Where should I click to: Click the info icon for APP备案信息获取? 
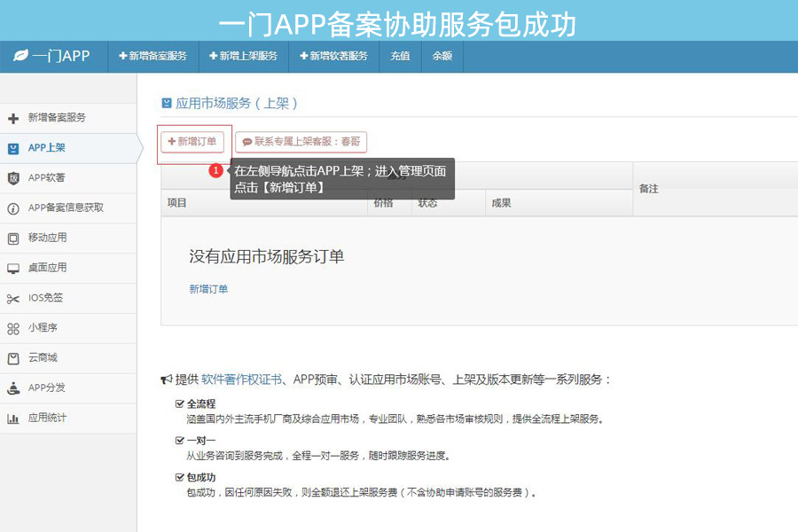point(13,208)
